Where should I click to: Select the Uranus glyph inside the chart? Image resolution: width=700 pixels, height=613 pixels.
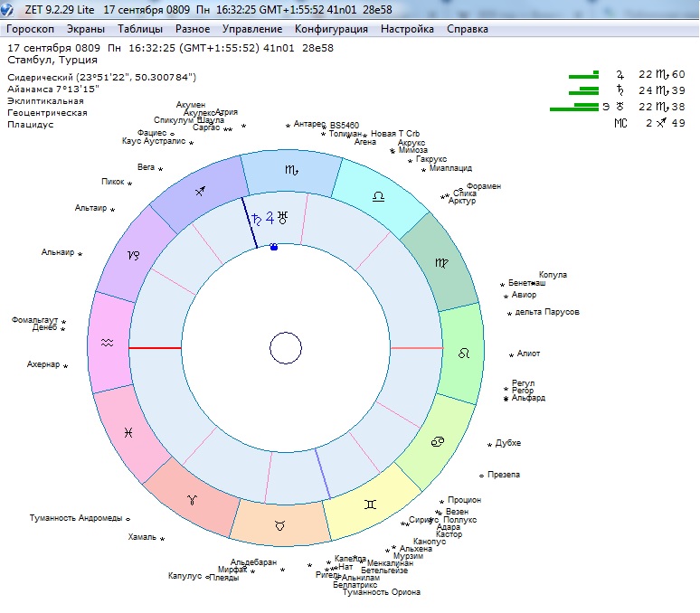(282, 218)
